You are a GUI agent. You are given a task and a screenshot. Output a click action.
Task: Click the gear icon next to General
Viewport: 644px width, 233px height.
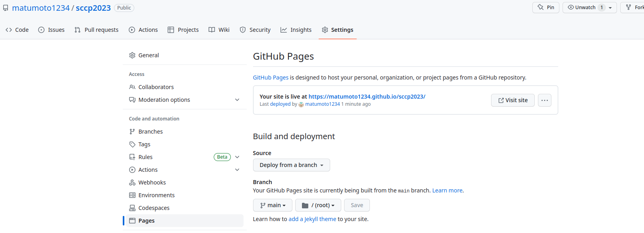[132, 55]
